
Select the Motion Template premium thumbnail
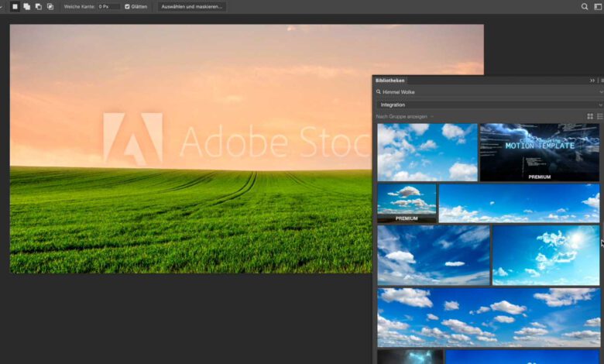[539, 152]
